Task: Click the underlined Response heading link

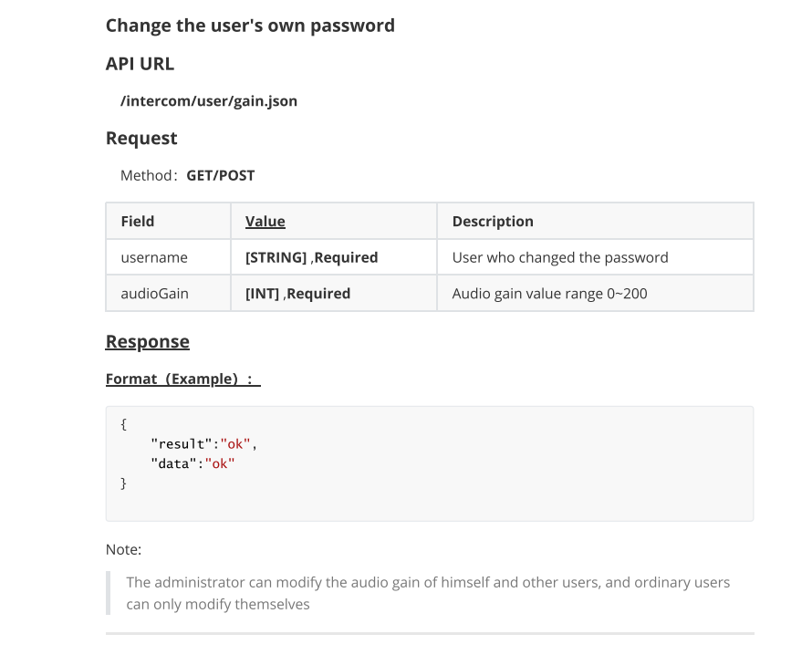Action: tap(148, 342)
